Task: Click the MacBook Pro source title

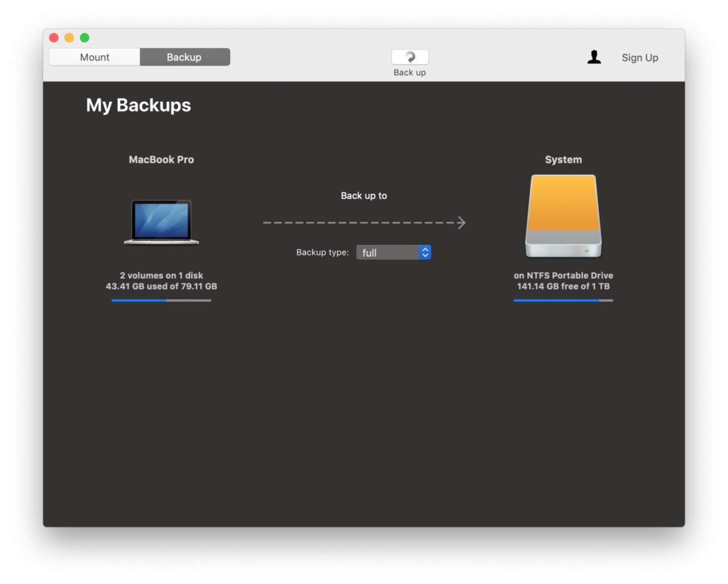Action: [x=162, y=159]
